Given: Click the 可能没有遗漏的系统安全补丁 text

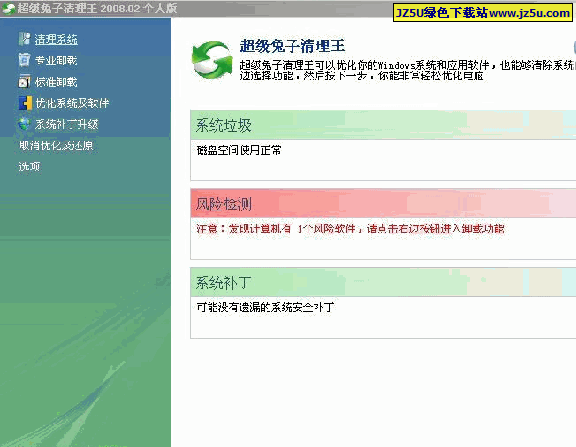Looking at the screenshot, I should (x=265, y=307).
